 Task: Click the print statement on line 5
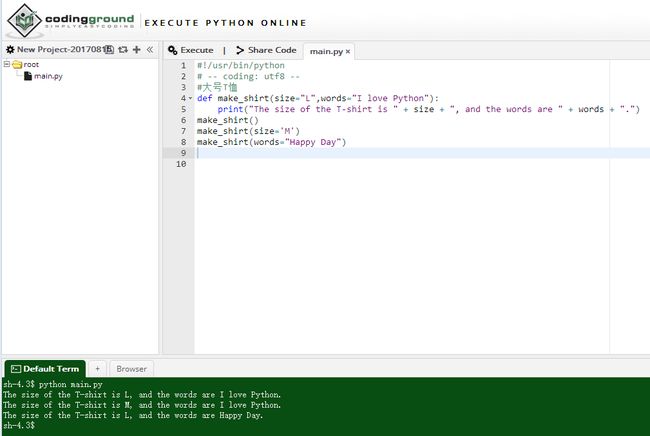point(429,109)
